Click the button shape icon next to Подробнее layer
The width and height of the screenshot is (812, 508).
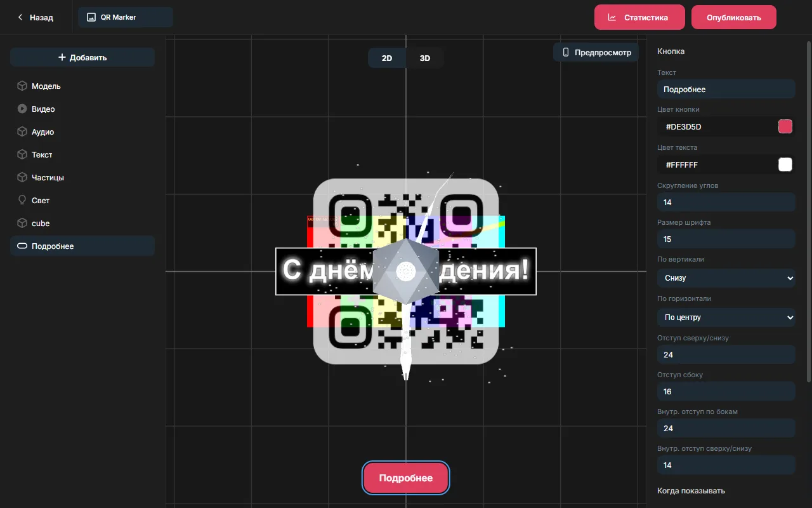tap(22, 246)
